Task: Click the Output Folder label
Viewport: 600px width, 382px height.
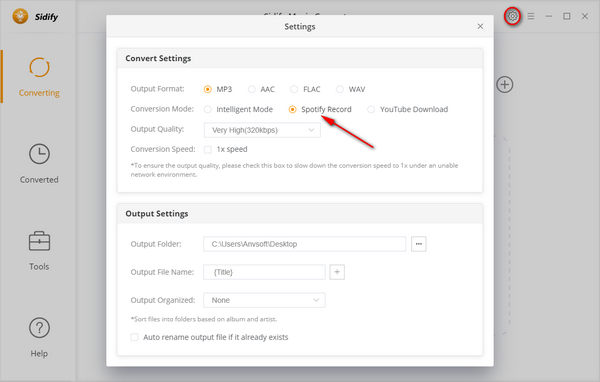Action: (x=156, y=244)
